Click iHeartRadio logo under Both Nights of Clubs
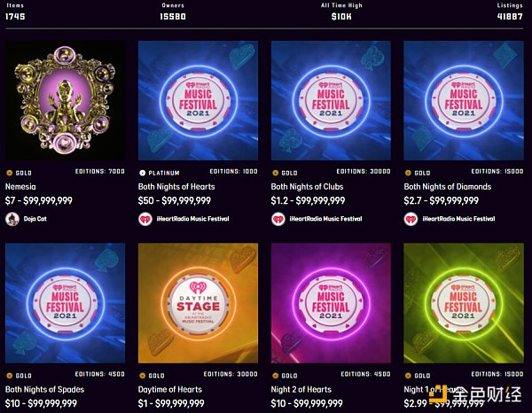 tap(278, 219)
